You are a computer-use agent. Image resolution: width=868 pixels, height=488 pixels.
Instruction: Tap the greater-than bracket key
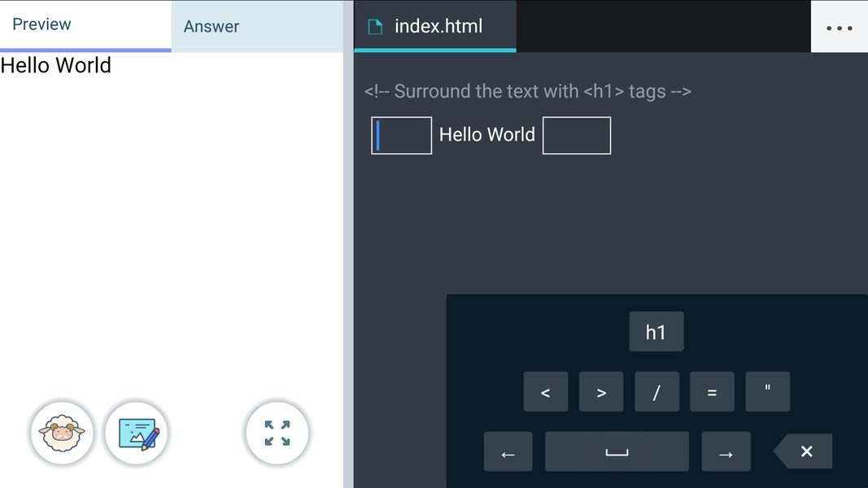click(x=601, y=392)
